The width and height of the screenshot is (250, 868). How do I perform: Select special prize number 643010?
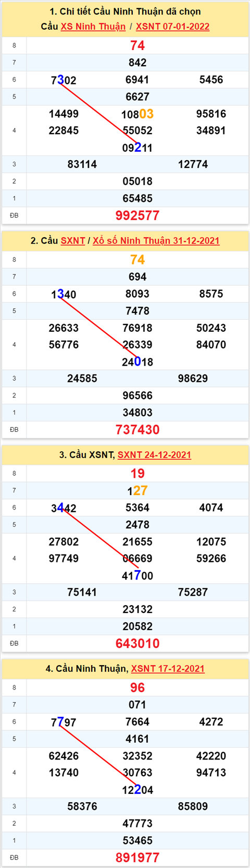click(137, 643)
